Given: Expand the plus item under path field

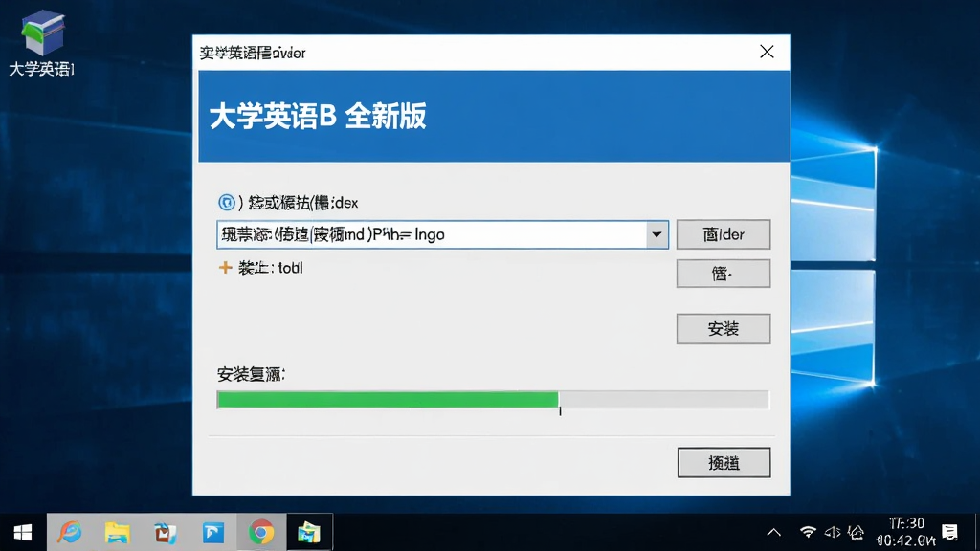Looking at the screenshot, I should coord(225,268).
